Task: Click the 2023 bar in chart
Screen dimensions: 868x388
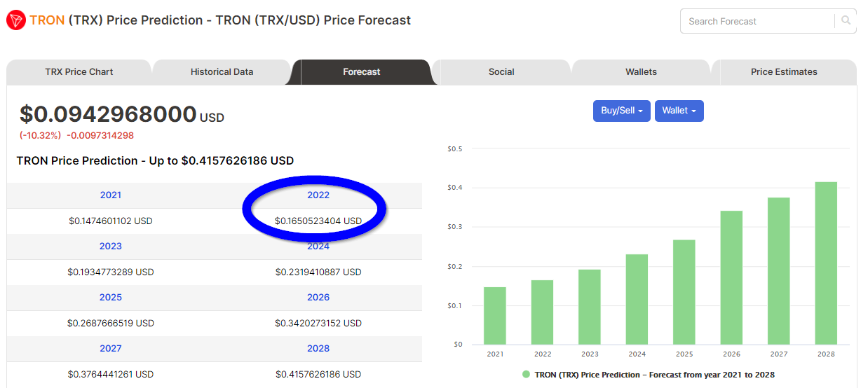Action: click(590, 307)
